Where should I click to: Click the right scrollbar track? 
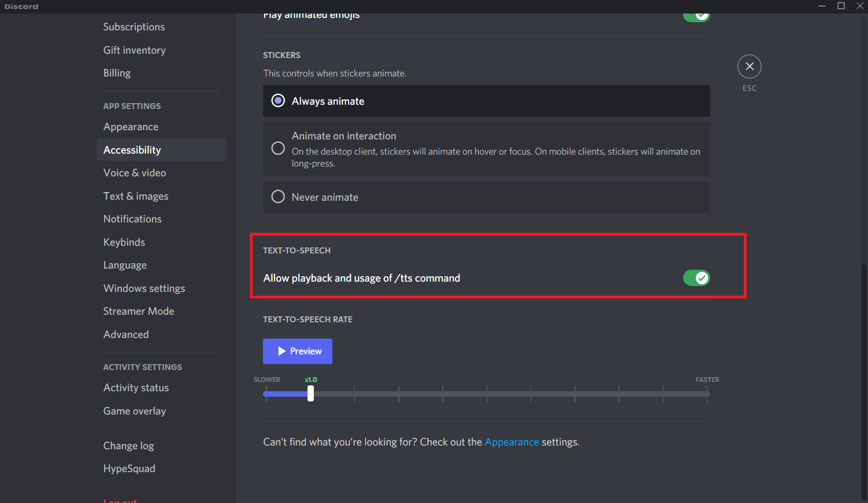click(863, 326)
